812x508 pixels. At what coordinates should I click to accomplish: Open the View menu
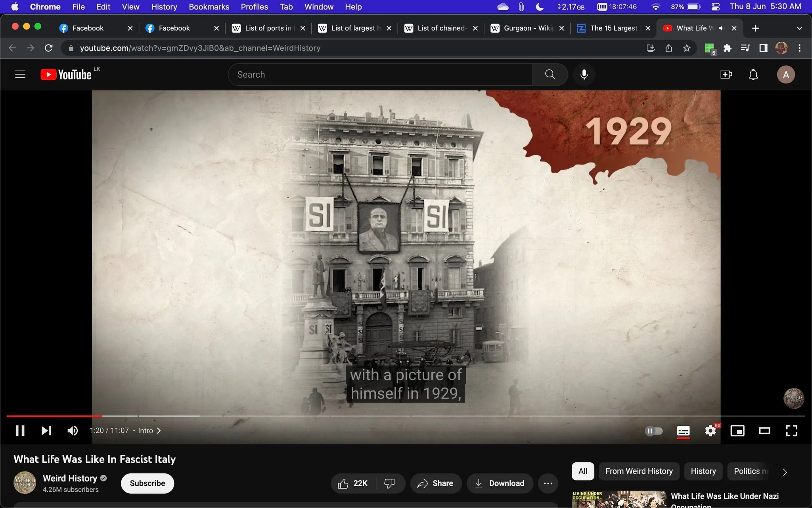[130, 7]
